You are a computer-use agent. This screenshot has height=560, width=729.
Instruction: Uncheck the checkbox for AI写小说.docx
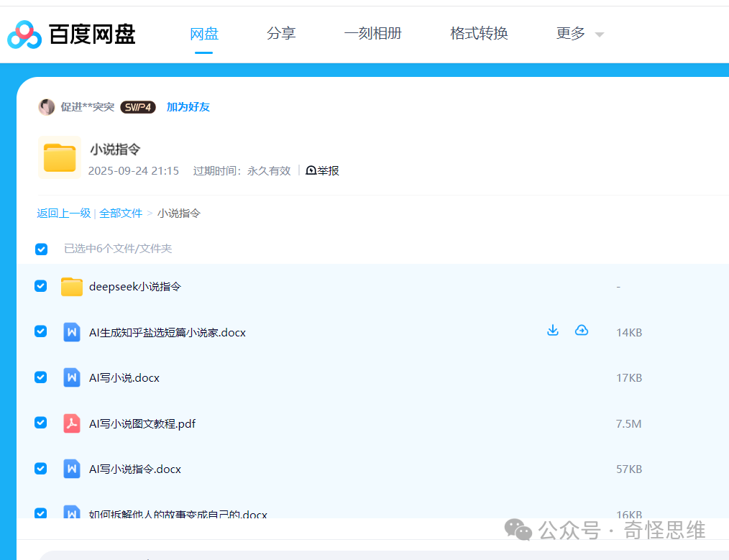tap(40, 377)
